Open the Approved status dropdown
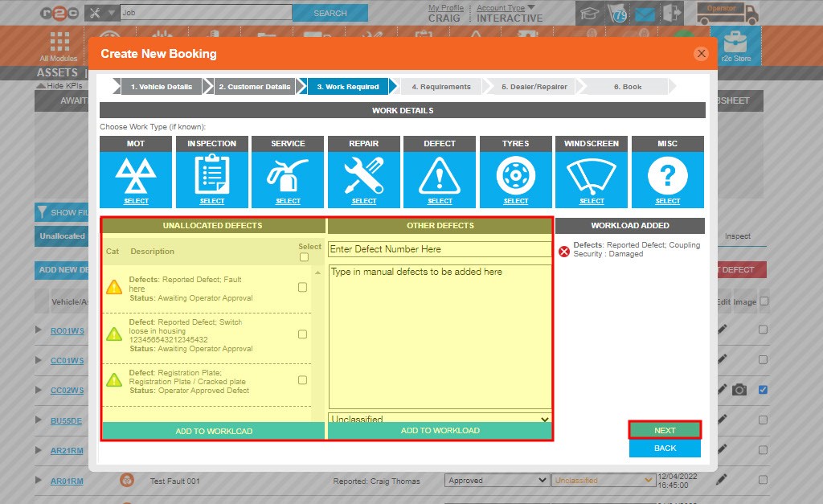This screenshot has height=504, width=823. [x=494, y=481]
